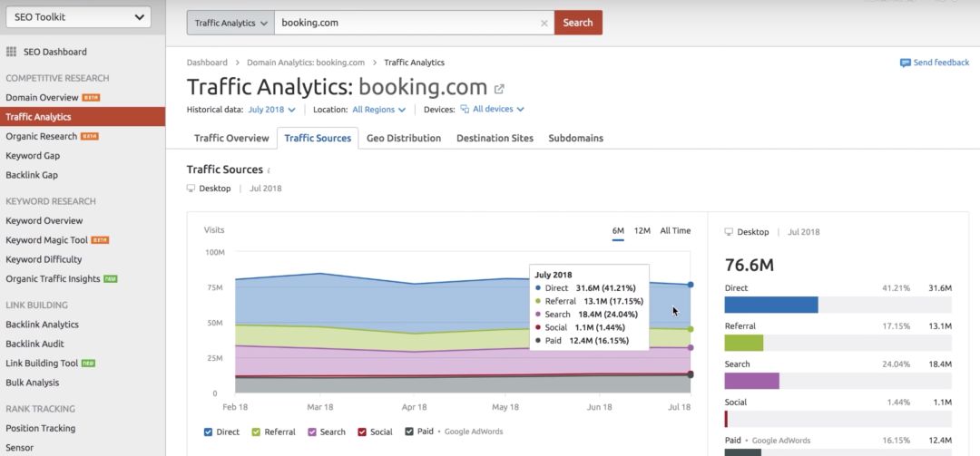Select Traffic Analytics in the sidebar
980x456 pixels.
pyautogui.click(x=83, y=117)
